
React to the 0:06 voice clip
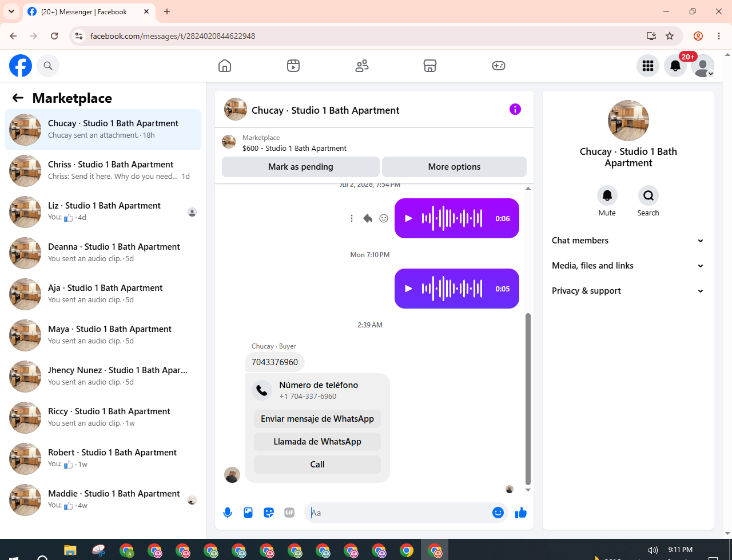384,218
